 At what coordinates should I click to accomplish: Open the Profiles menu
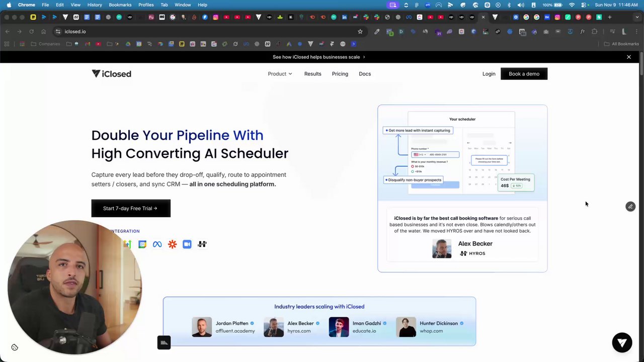pyautogui.click(x=146, y=5)
